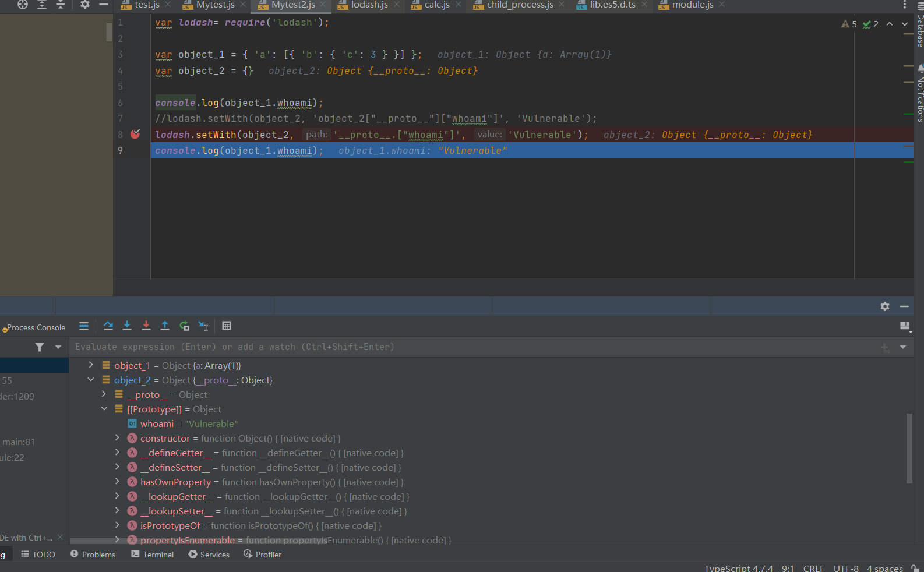Screen dimensions: 924x572
Task: Close the lodash.js editor tab
Action: pyautogui.click(x=397, y=5)
